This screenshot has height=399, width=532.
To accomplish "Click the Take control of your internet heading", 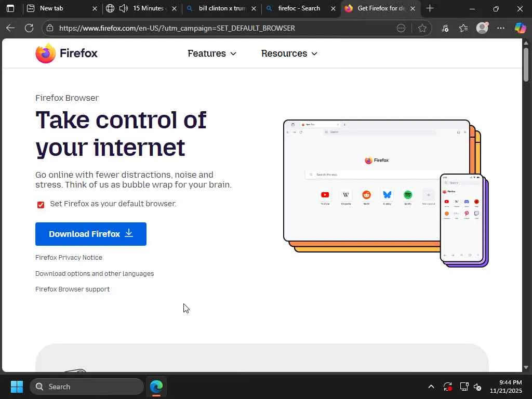I will [121, 134].
